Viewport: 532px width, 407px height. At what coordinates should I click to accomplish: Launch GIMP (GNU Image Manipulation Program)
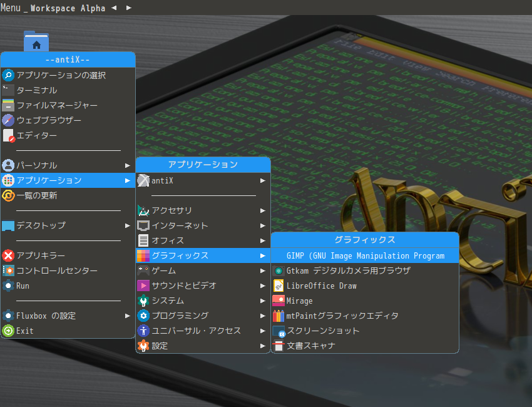point(365,255)
